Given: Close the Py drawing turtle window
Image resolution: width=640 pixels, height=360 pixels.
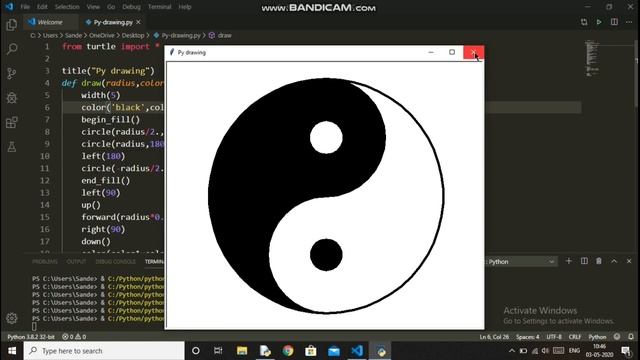Looking at the screenshot, I should [473, 52].
